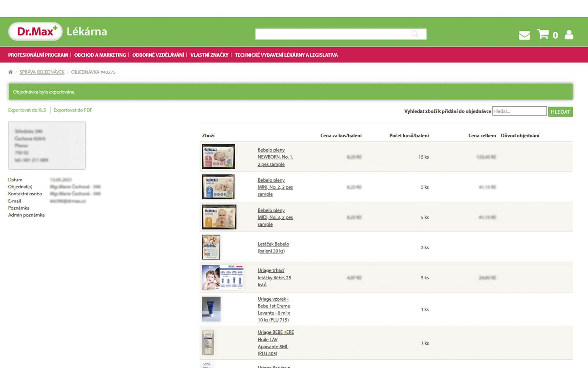Screen dimensions: 588x368
Task: Open the messages envelope icon
Action: pyautogui.click(x=524, y=35)
